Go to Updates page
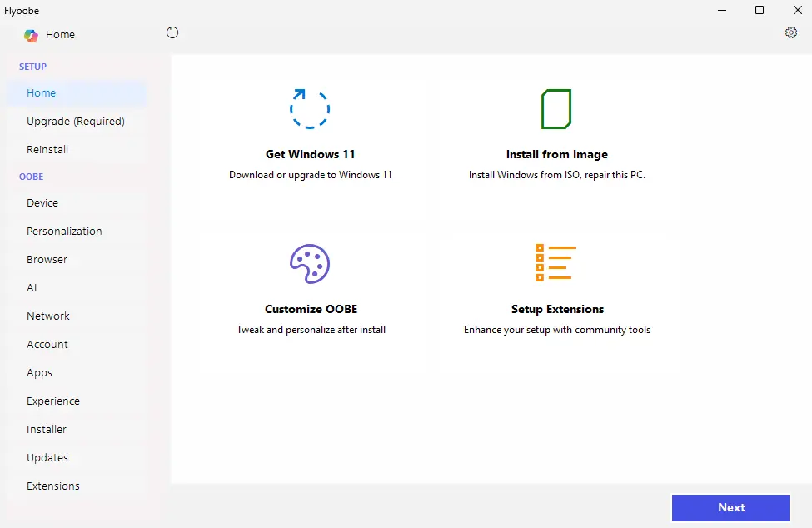Screen dimensions: 812x528 [77, 457]
